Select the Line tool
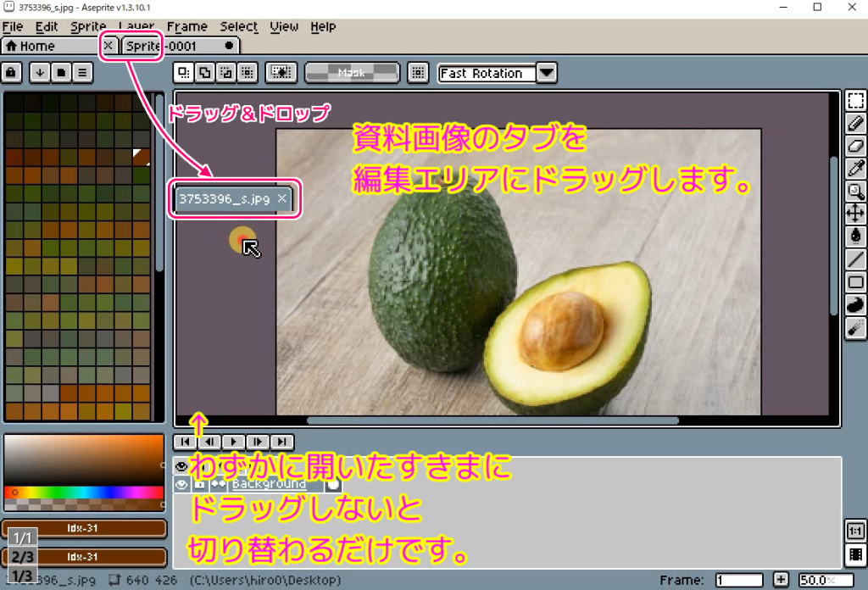 855,259
